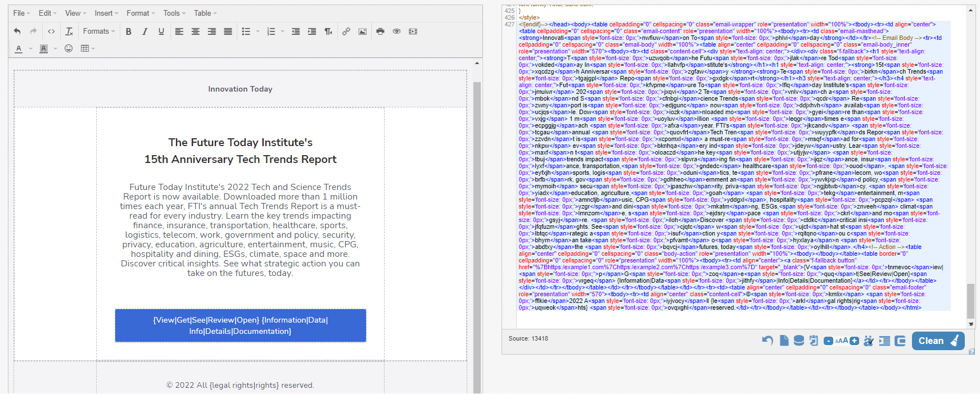Viewport: 980px width, 394px height.
Task: Click the background color A icon
Action: coord(44,48)
